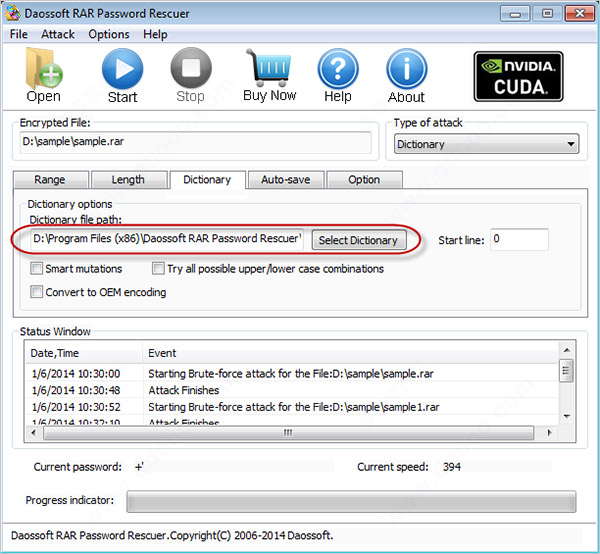Switch to the Range tab

[x=51, y=179]
